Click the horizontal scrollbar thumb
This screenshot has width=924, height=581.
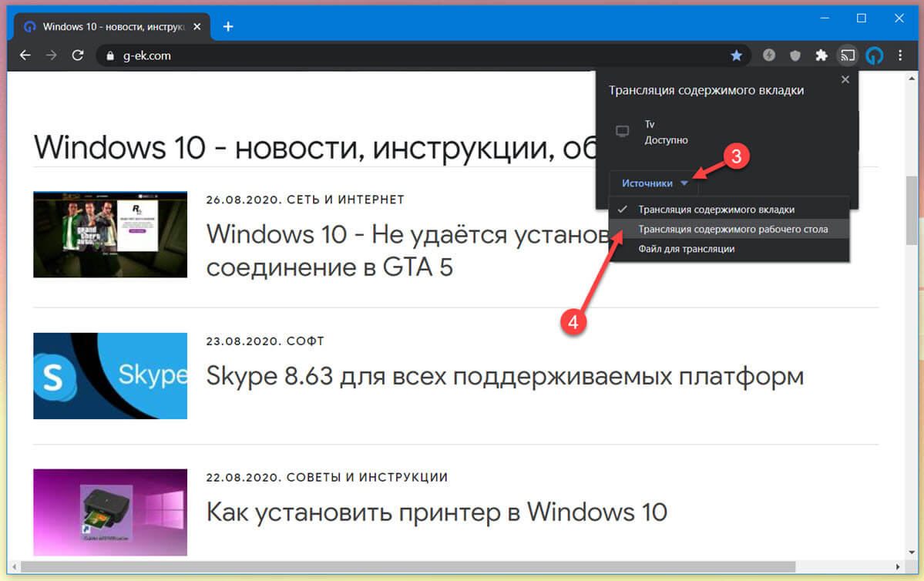click(x=408, y=567)
